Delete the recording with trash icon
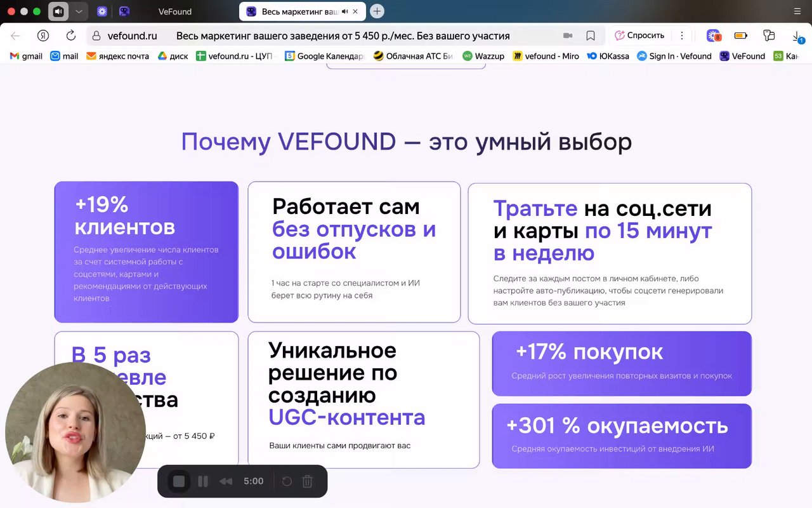Image resolution: width=812 pixels, height=508 pixels. click(x=308, y=481)
